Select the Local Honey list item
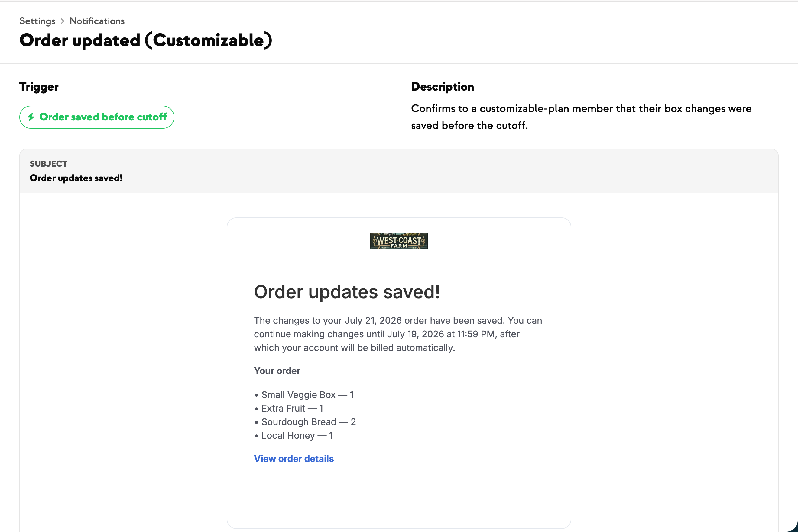 pos(294,435)
